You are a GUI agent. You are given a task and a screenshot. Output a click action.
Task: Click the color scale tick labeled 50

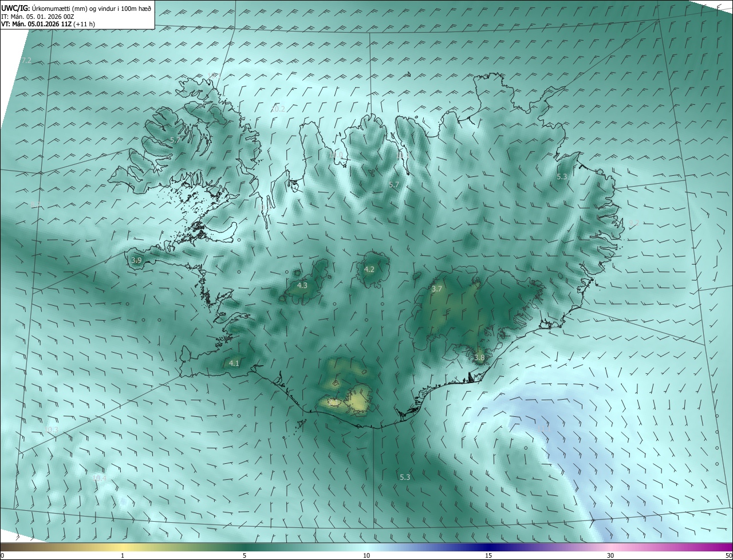pos(728,555)
